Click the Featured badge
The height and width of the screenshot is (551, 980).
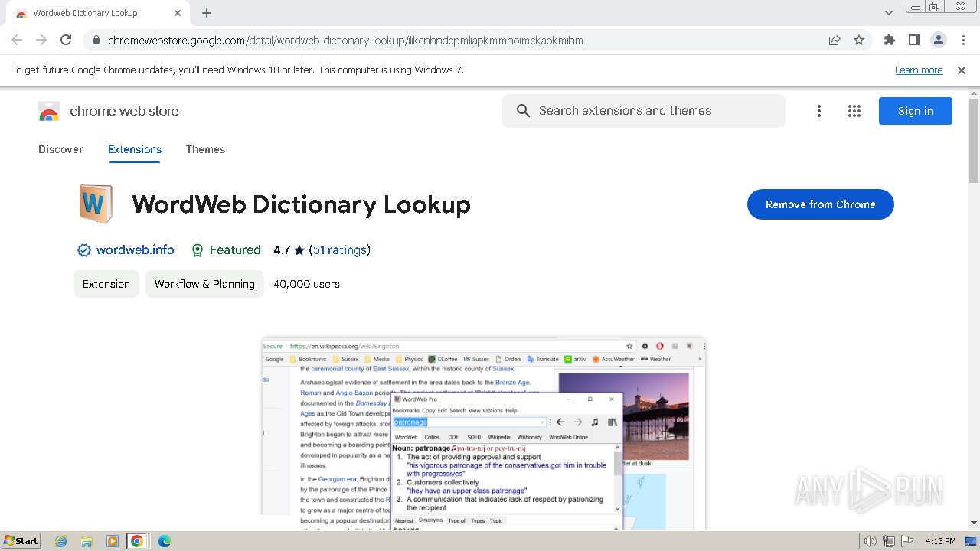click(225, 249)
